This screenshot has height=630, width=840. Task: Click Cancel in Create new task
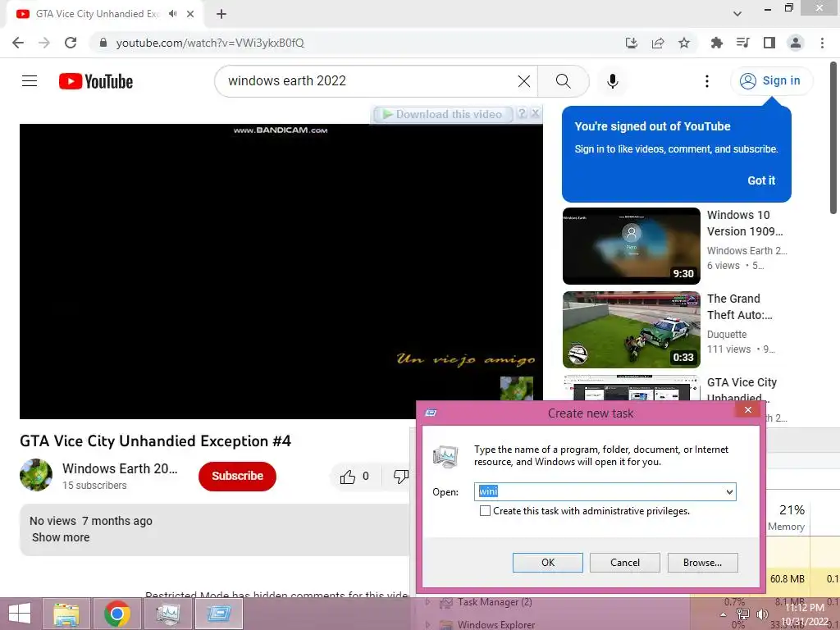point(624,563)
